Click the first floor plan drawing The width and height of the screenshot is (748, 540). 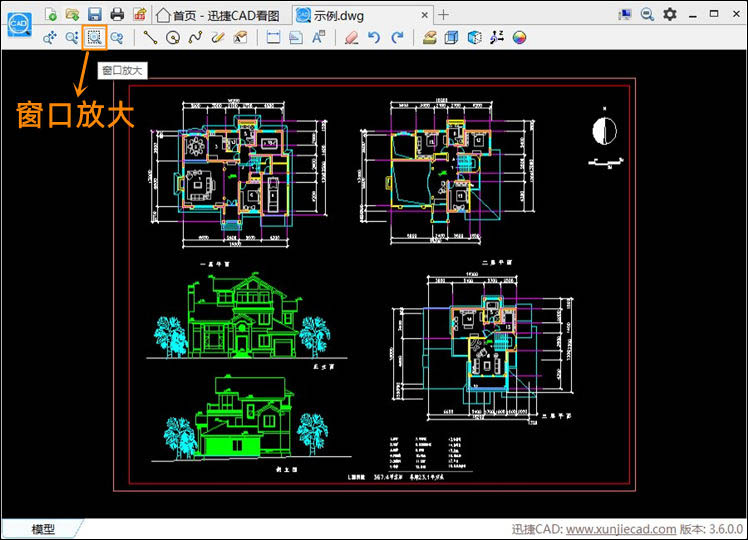coord(239,175)
